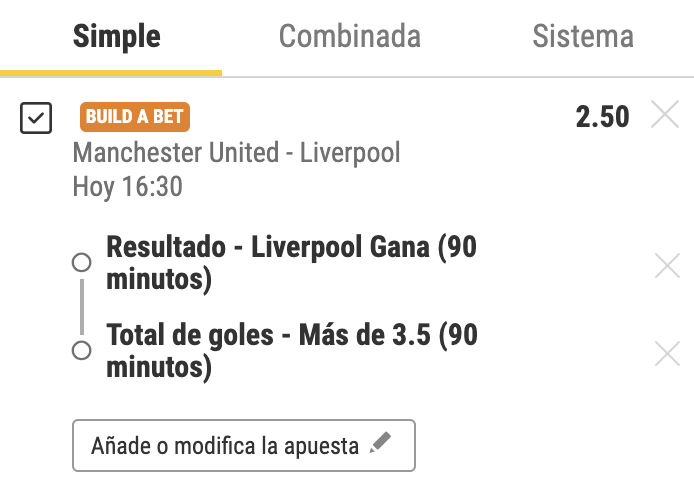Screen dimensions: 694x496
Task: Select the Sistema tab
Action: [583, 37]
